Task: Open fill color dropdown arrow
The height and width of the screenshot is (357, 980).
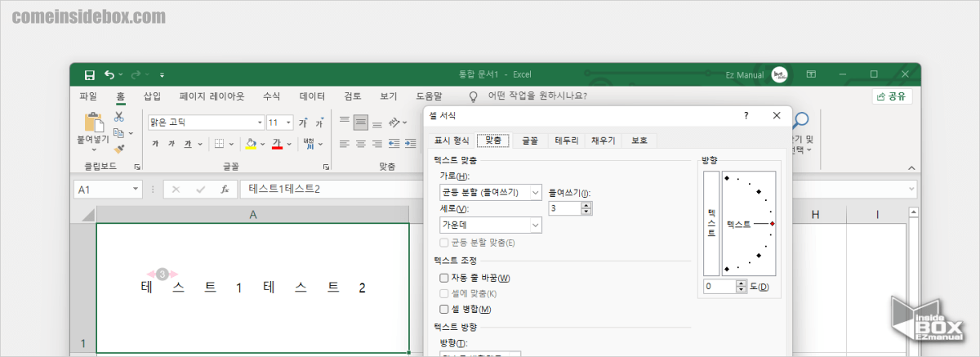Action: point(262,144)
